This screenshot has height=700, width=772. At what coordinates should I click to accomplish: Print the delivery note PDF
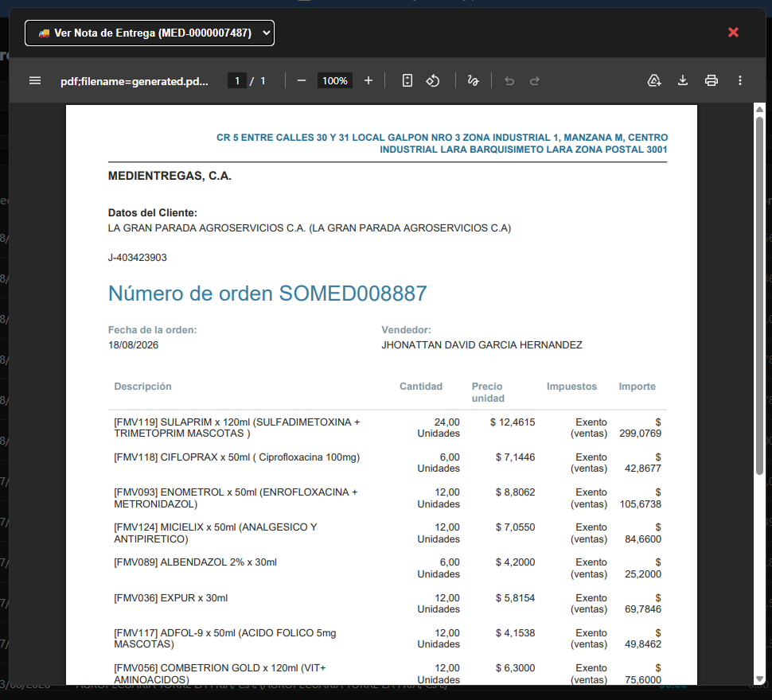[712, 80]
